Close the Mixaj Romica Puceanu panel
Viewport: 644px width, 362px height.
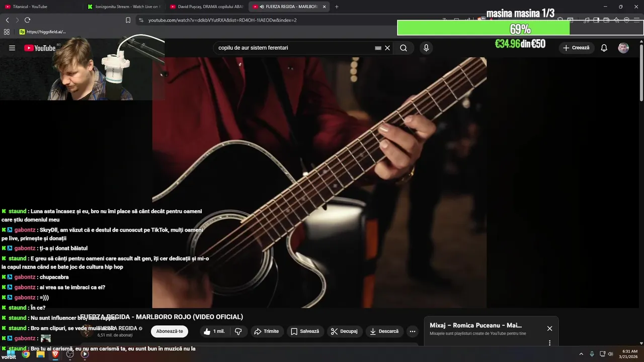click(x=549, y=328)
